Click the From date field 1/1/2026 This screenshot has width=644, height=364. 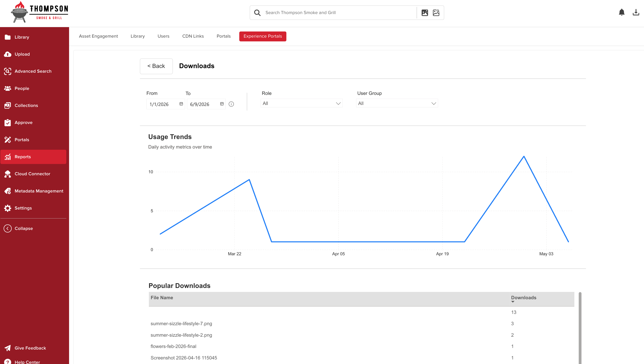165,104
